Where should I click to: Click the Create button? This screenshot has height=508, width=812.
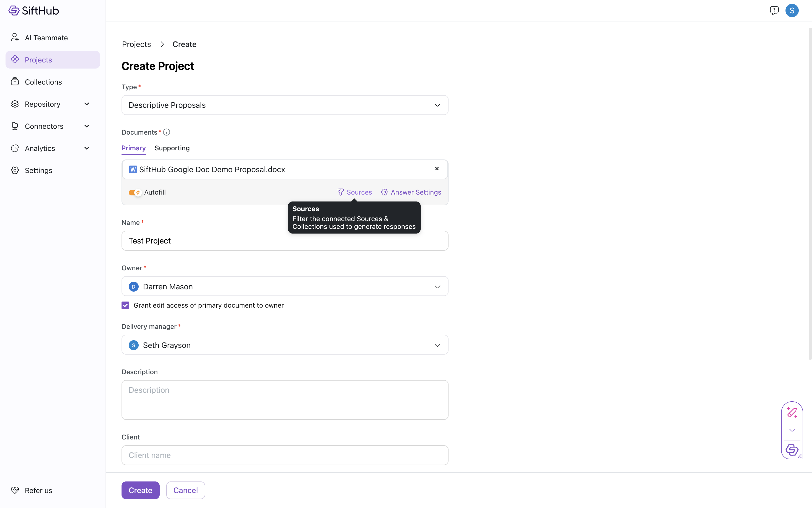(x=140, y=490)
